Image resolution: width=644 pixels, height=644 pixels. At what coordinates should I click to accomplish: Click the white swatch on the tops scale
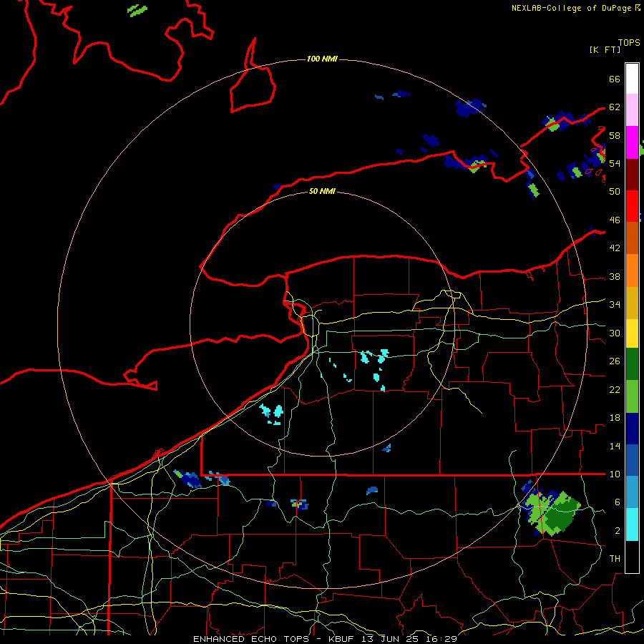pyautogui.click(x=632, y=79)
